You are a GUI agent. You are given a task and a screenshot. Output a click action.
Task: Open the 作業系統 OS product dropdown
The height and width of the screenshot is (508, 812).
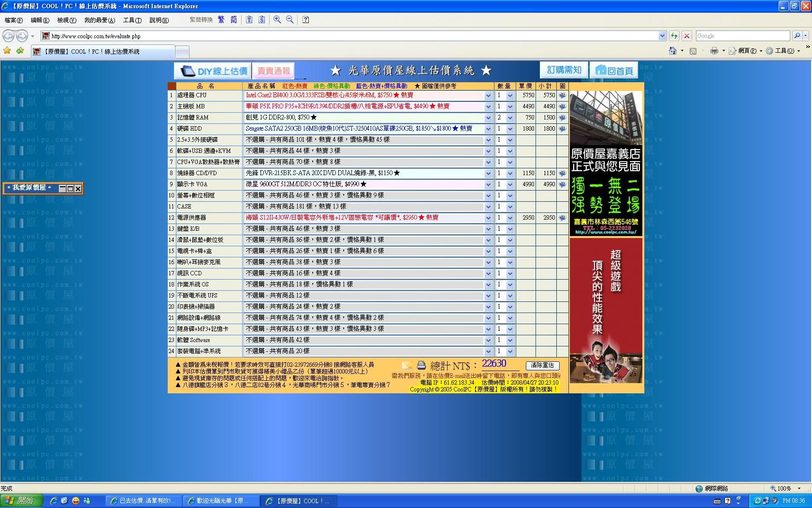488,284
